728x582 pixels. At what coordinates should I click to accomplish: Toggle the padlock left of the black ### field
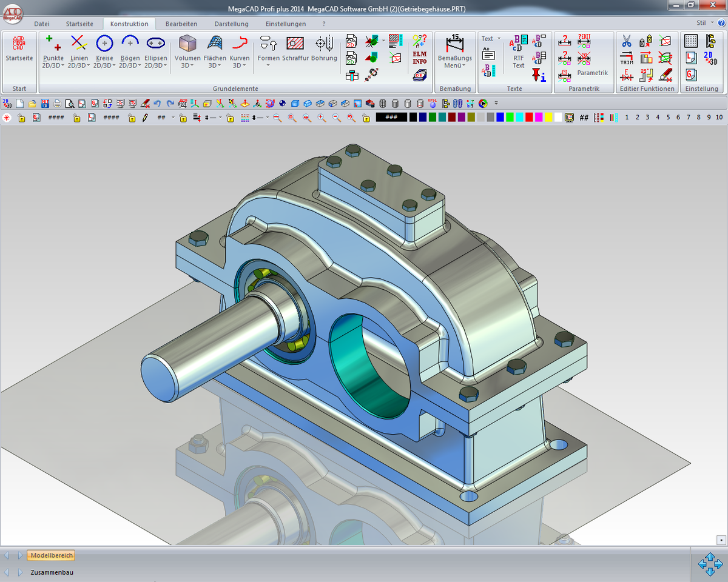click(366, 118)
